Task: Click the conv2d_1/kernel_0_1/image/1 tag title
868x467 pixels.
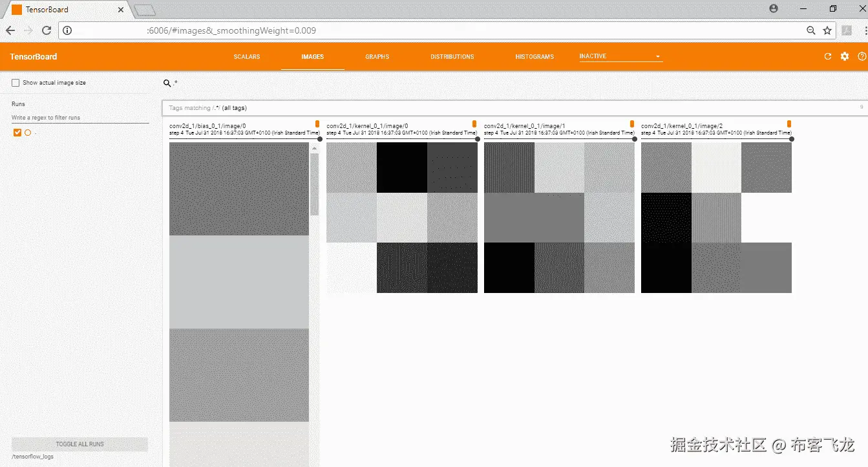Action: pyautogui.click(x=525, y=126)
